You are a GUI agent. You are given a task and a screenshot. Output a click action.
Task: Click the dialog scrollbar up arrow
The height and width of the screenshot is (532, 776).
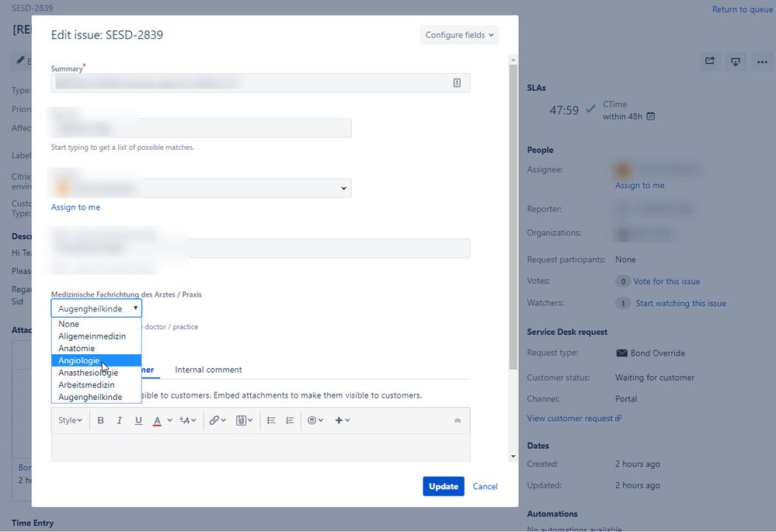click(513, 60)
